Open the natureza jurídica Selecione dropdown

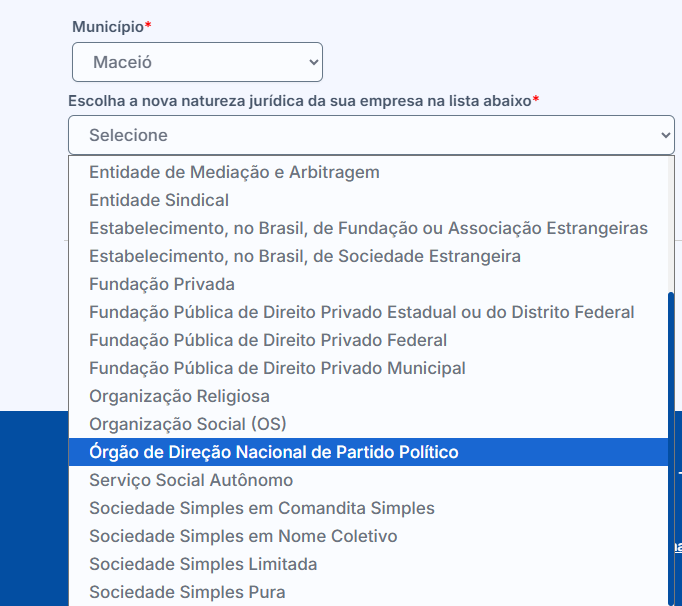[371, 135]
